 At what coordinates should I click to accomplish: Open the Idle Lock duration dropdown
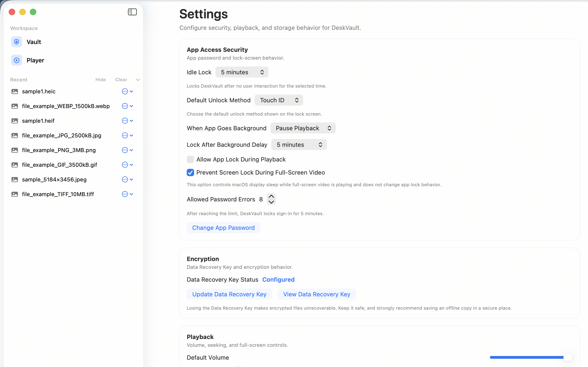pyautogui.click(x=242, y=72)
